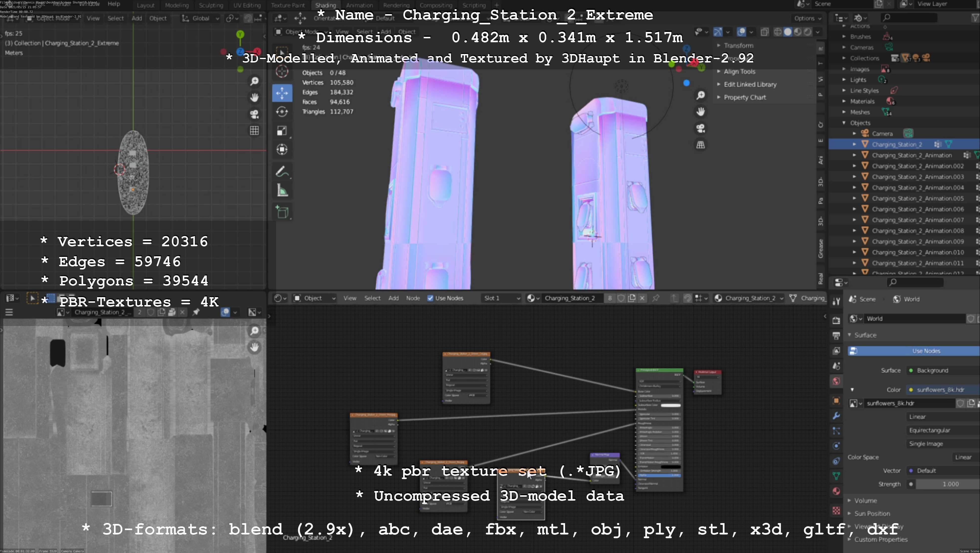The image size is (980, 553).
Task: Click zoom magnifier in image editor
Action: point(254,331)
